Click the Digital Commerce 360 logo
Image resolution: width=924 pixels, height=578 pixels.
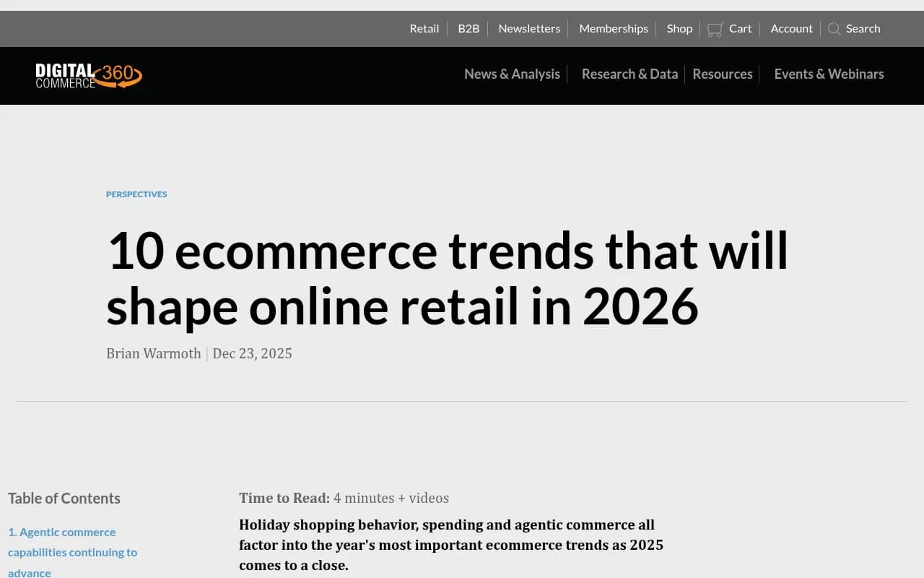click(88, 75)
